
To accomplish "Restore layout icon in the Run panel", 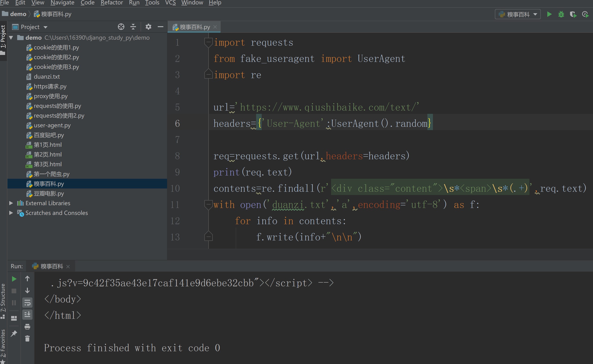I will click(14, 318).
